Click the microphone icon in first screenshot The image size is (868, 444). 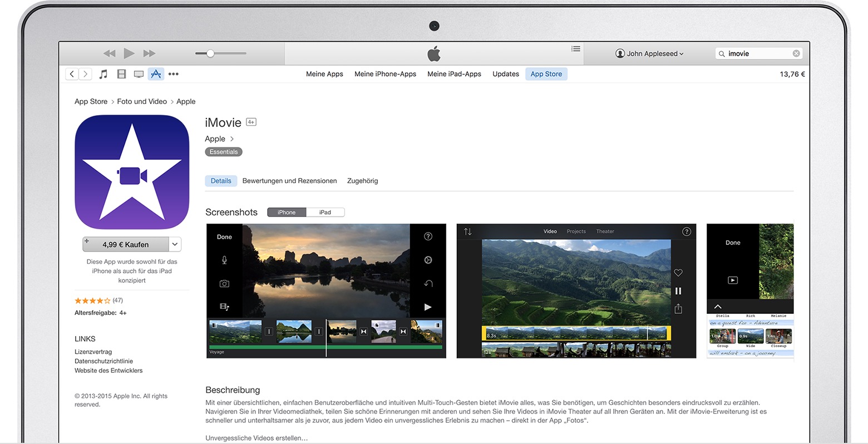[224, 260]
